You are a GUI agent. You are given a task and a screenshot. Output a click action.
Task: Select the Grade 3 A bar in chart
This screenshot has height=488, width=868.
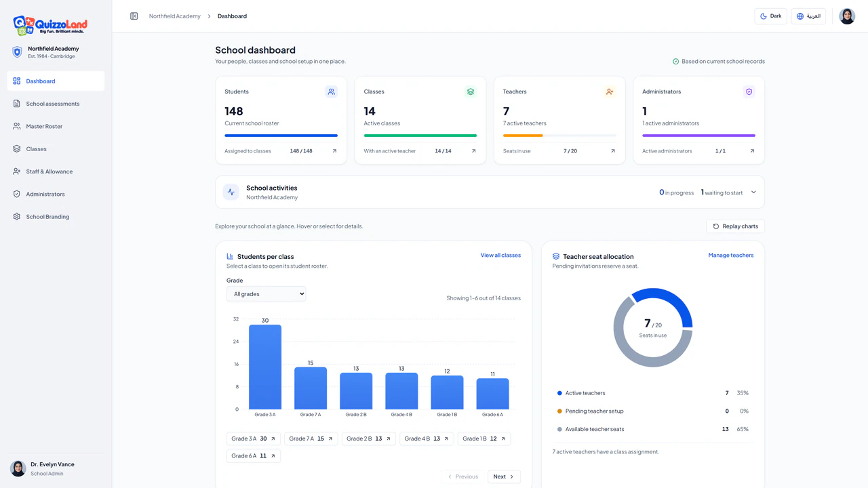(x=265, y=367)
